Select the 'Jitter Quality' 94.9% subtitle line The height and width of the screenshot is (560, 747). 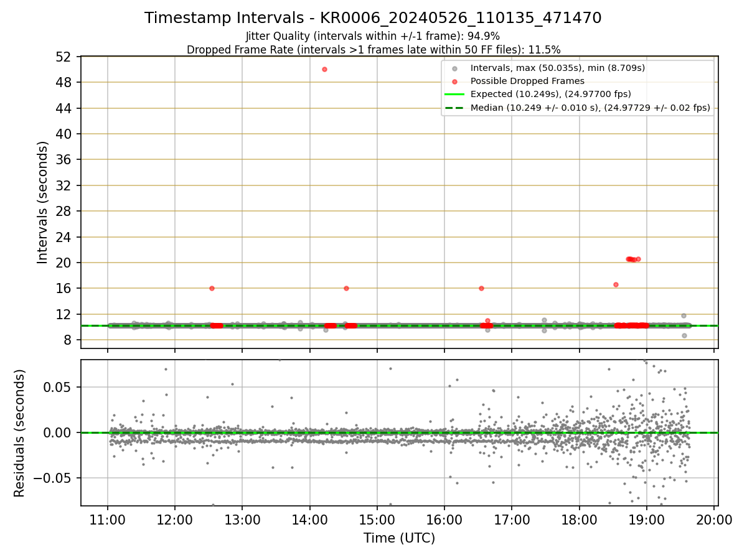coord(373,36)
